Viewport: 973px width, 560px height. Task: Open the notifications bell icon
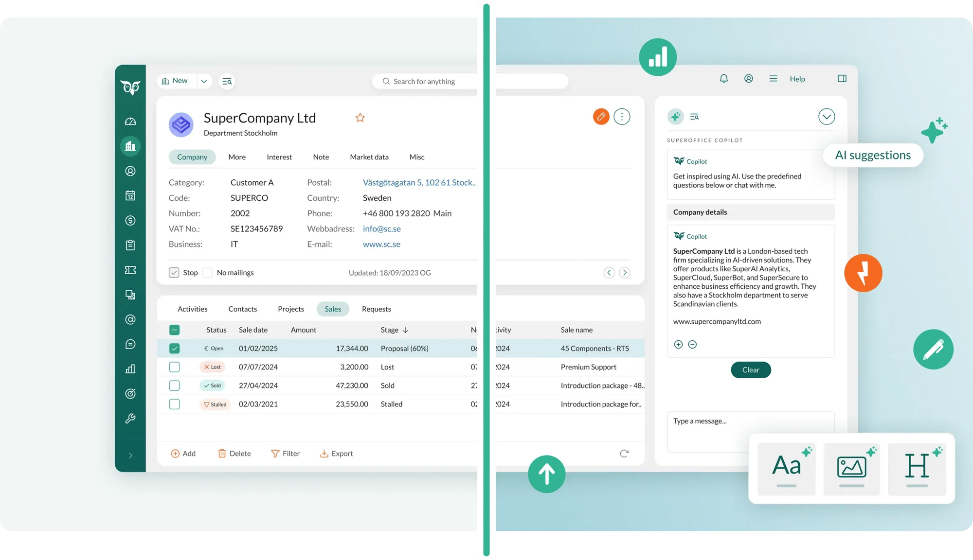tap(723, 79)
